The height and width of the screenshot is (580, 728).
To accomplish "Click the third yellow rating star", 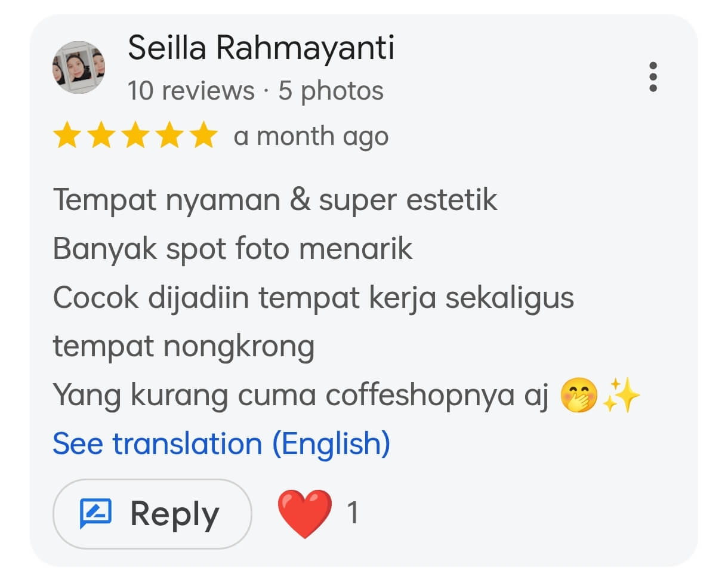I will point(135,136).
